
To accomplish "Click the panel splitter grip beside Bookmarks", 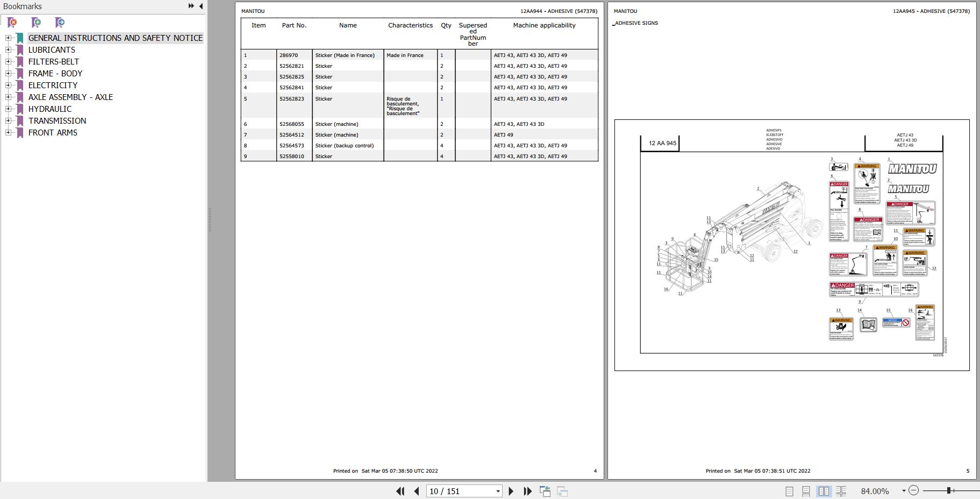I will 210,219.
